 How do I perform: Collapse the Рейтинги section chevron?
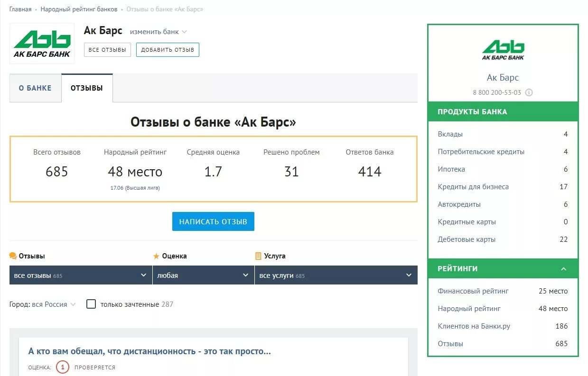pos(563,269)
